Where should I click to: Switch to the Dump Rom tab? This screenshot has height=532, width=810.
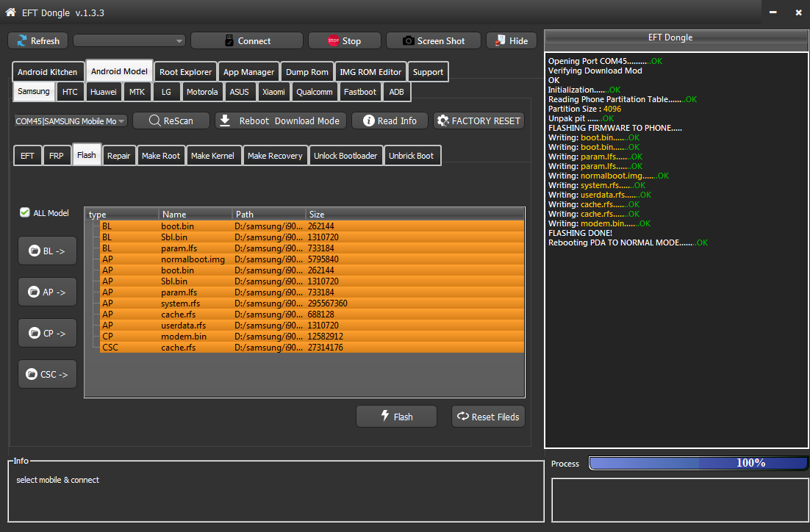tap(307, 72)
